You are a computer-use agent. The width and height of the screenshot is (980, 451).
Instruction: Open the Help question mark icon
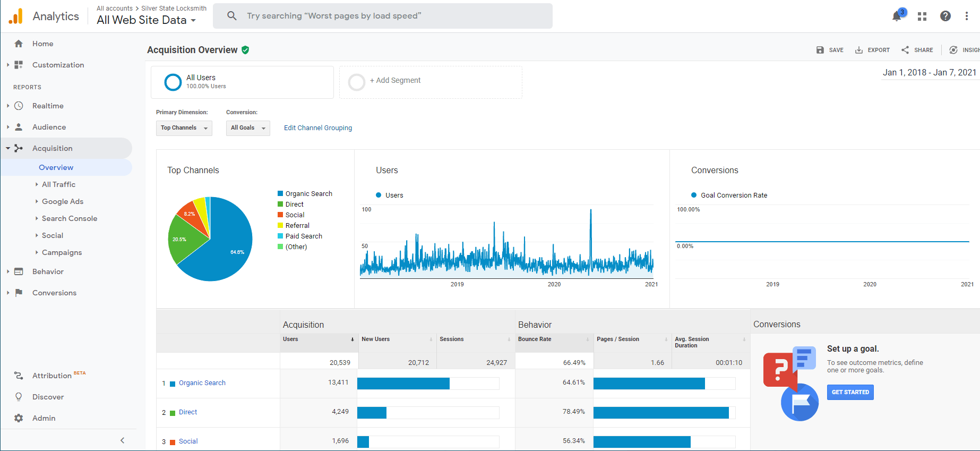click(x=945, y=16)
